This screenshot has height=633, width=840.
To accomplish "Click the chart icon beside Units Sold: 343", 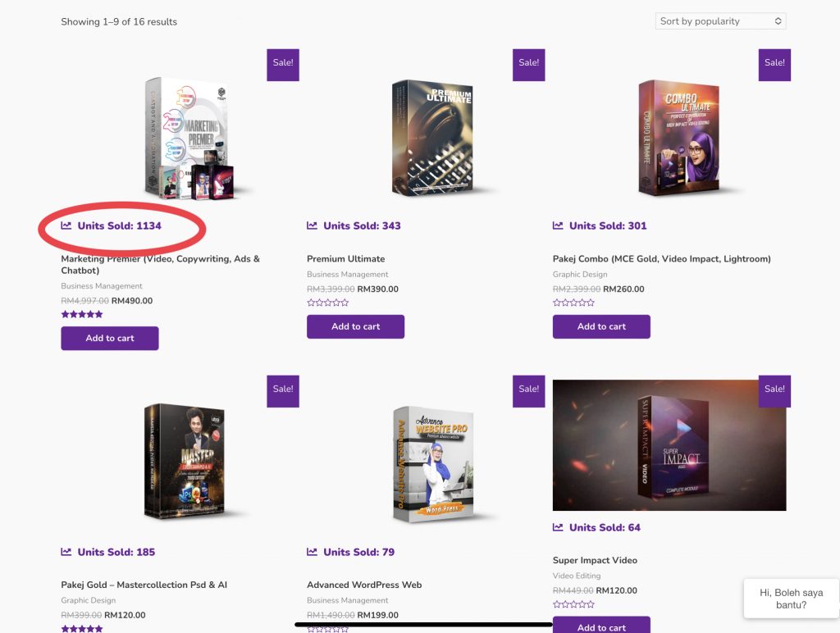I will tap(313, 225).
